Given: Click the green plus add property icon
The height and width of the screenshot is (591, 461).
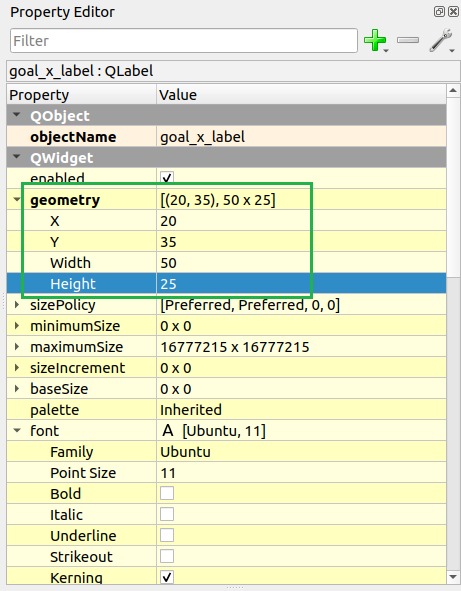Looking at the screenshot, I should click(x=375, y=40).
